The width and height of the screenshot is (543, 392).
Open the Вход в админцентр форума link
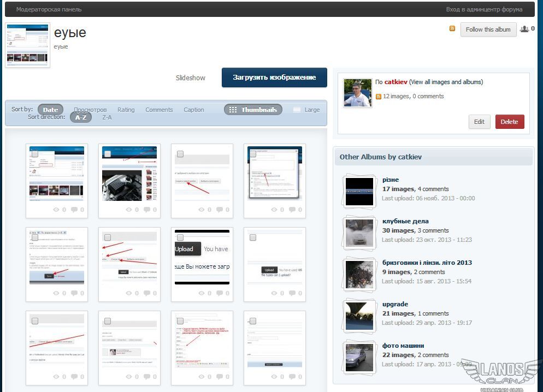484,9
